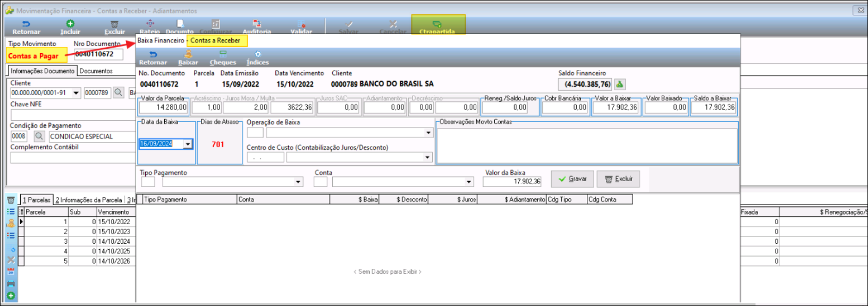
Task: Click the trash icon atop the left sidebar
Action: (x=11, y=200)
